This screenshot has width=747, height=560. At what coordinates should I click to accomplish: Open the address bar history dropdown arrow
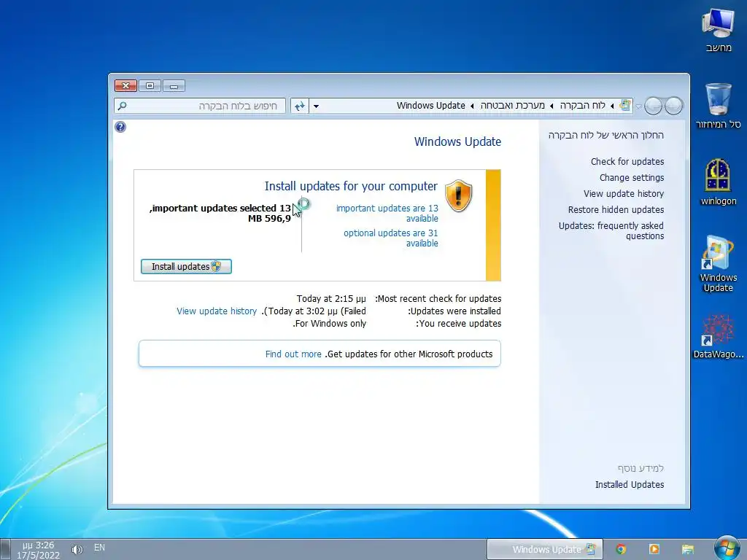(x=316, y=106)
